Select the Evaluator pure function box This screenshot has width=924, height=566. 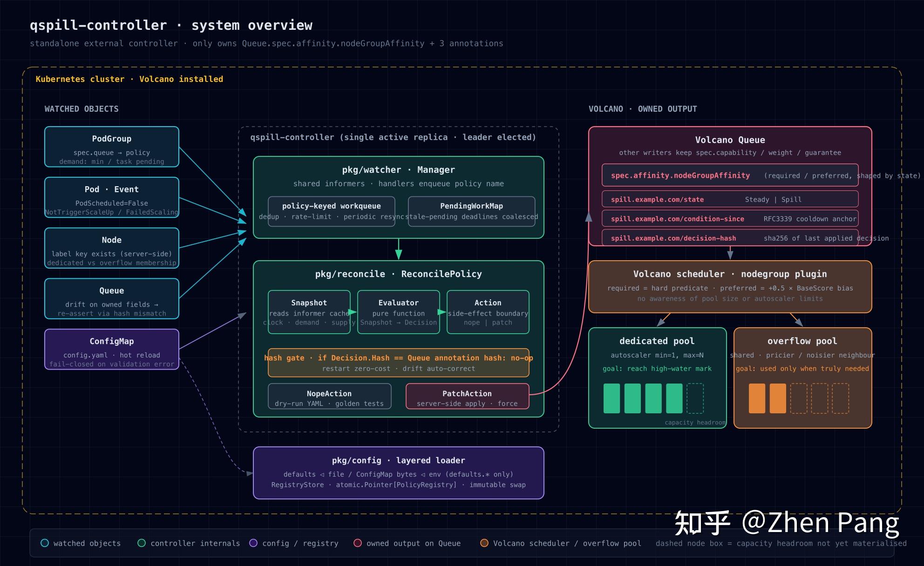coord(399,312)
